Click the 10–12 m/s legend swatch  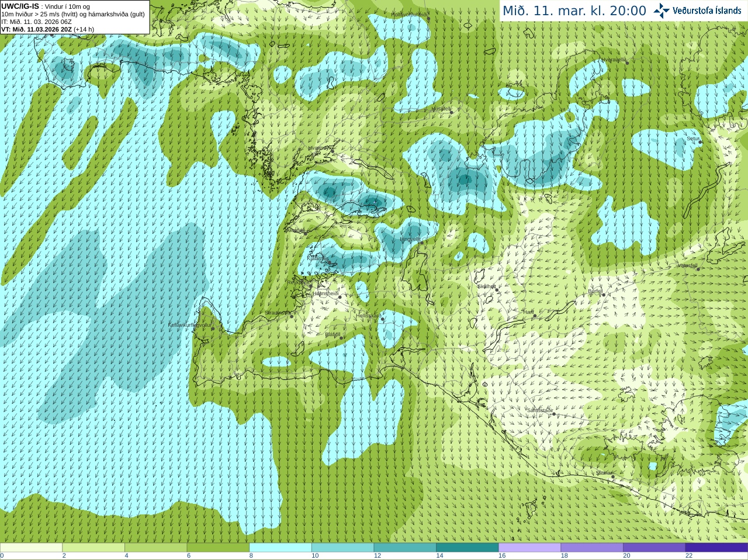pos(342,548)
